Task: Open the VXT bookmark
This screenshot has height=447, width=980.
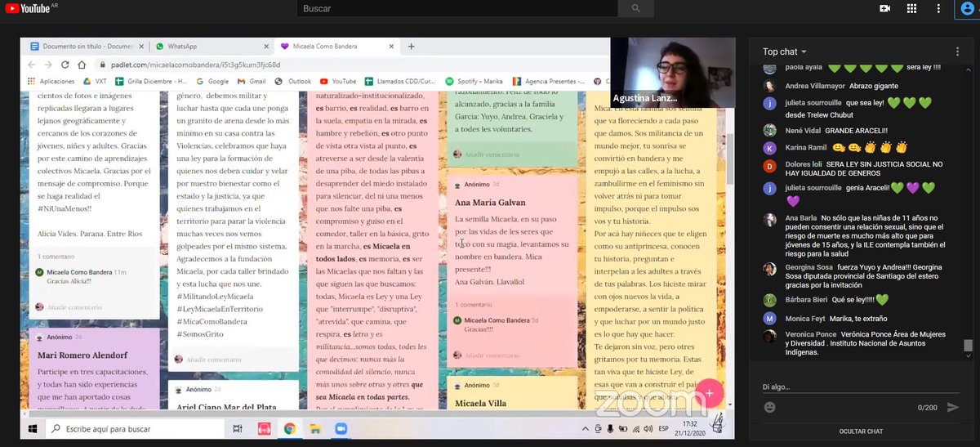Action: (x=95, y=81)
